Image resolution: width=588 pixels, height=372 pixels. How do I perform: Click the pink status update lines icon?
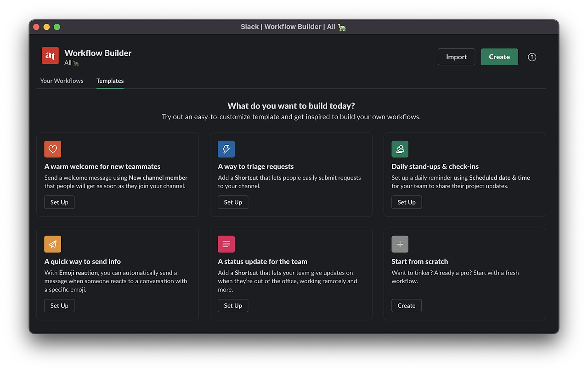tap(226, 244)
